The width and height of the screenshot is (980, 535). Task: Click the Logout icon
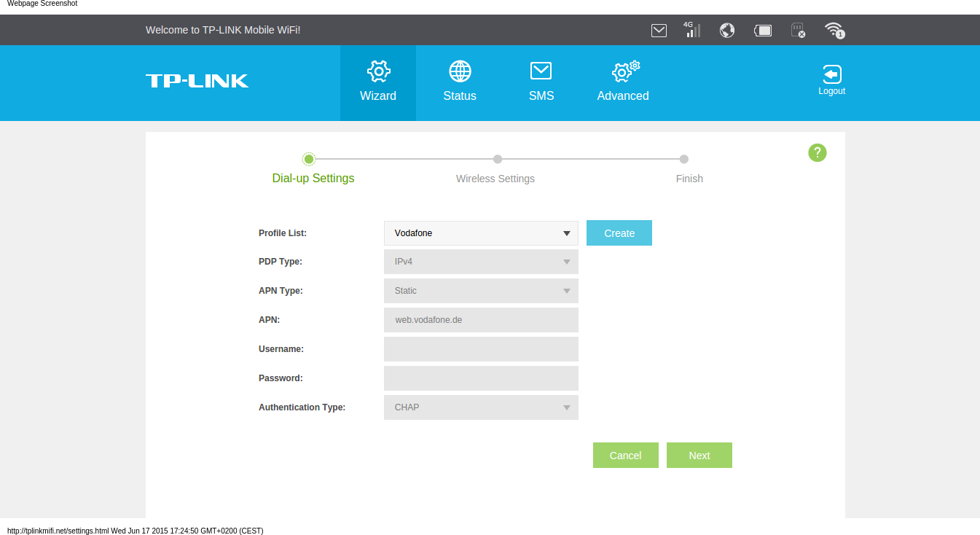831,80
